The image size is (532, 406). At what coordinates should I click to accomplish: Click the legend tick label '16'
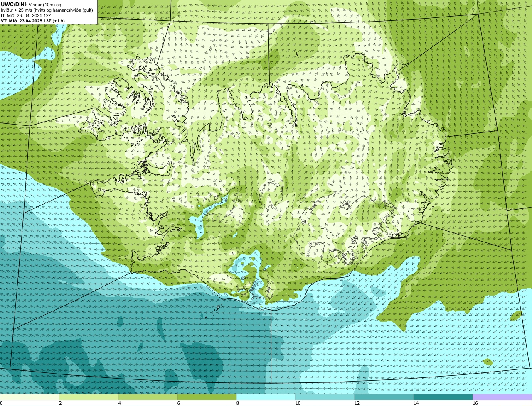[x=475, y=403]
